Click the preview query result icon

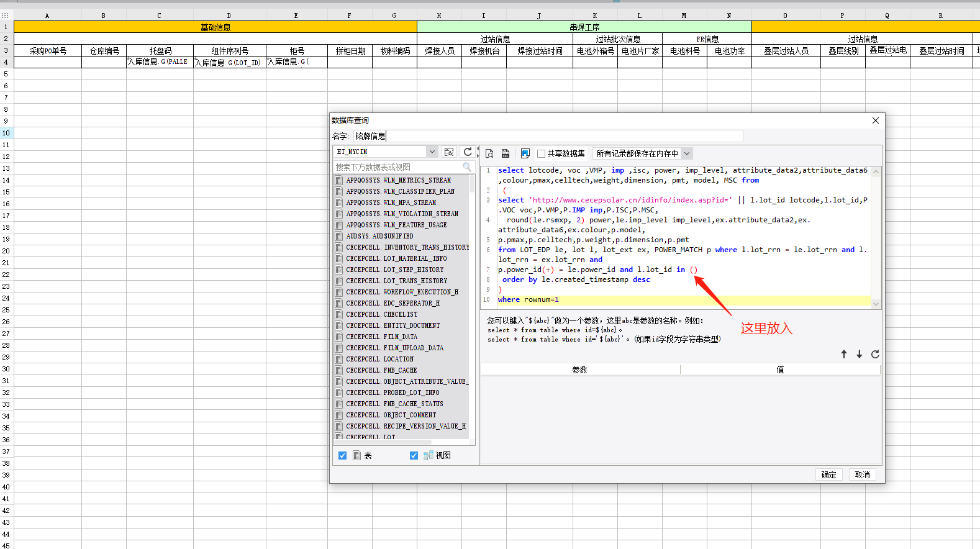(489, 153)
